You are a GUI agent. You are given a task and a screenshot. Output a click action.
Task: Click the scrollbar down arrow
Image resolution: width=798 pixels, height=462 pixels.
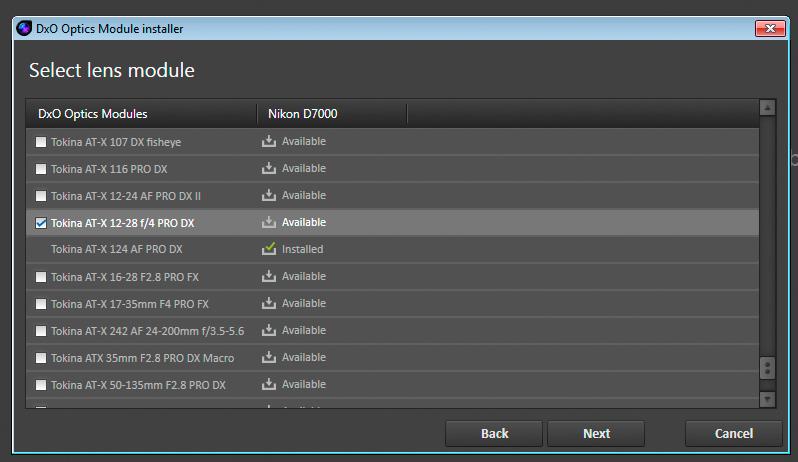click(x=767, y=399)
